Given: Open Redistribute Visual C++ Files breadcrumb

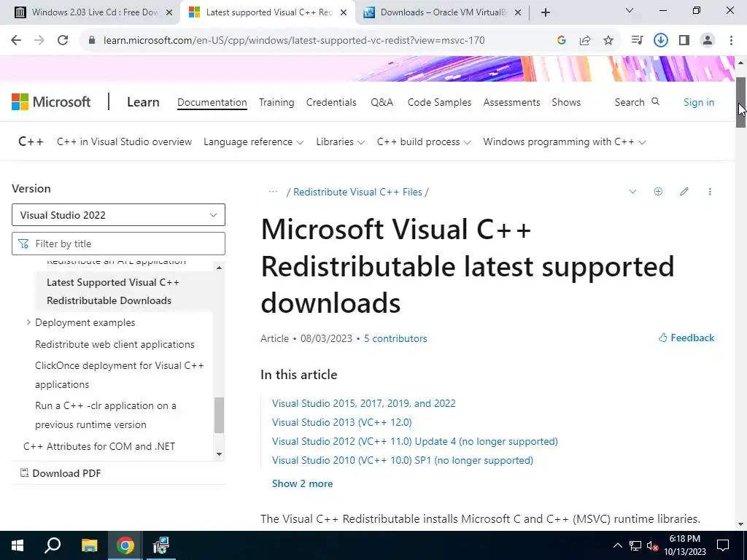Looking at the screenshot, I should tap(357, 192).
